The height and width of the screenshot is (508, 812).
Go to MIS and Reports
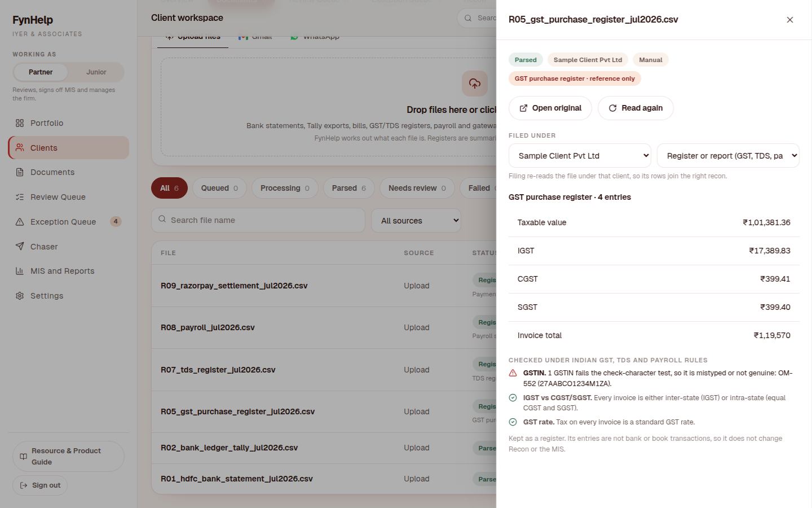pyautogui.click(x=69, y=271)
